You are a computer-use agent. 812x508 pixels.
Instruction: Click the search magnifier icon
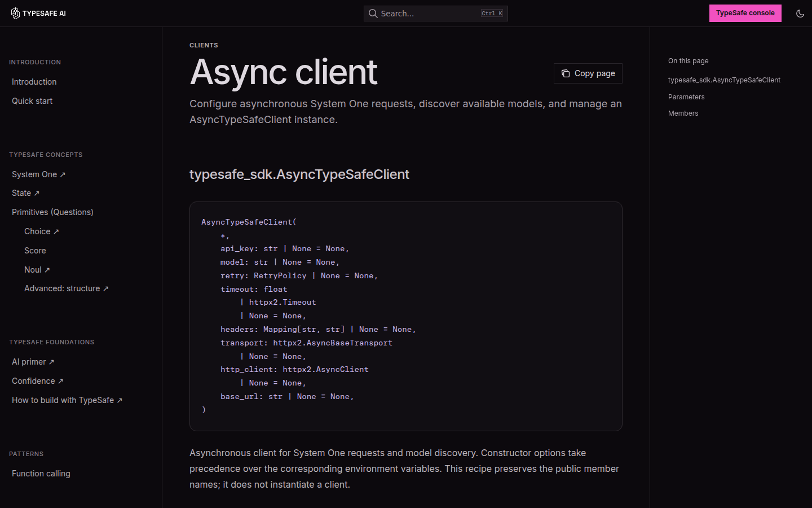click(x=373, y=14)
